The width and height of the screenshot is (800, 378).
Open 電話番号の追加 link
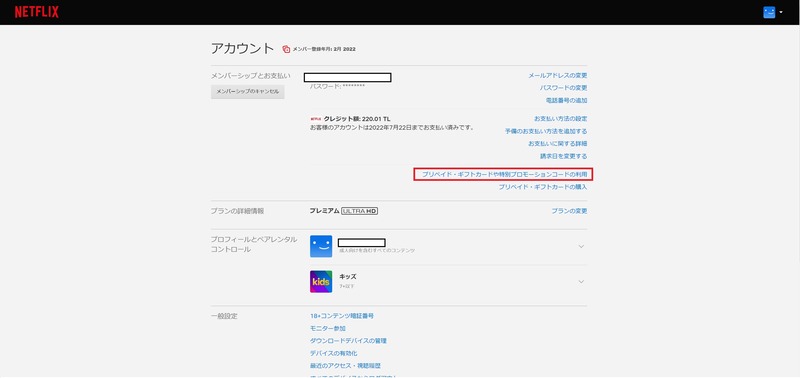(566, 100)
